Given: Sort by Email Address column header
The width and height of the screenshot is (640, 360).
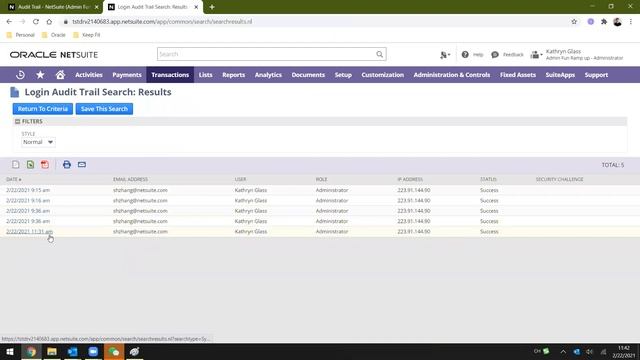Looking at the screenshot, I should (130, 179).
